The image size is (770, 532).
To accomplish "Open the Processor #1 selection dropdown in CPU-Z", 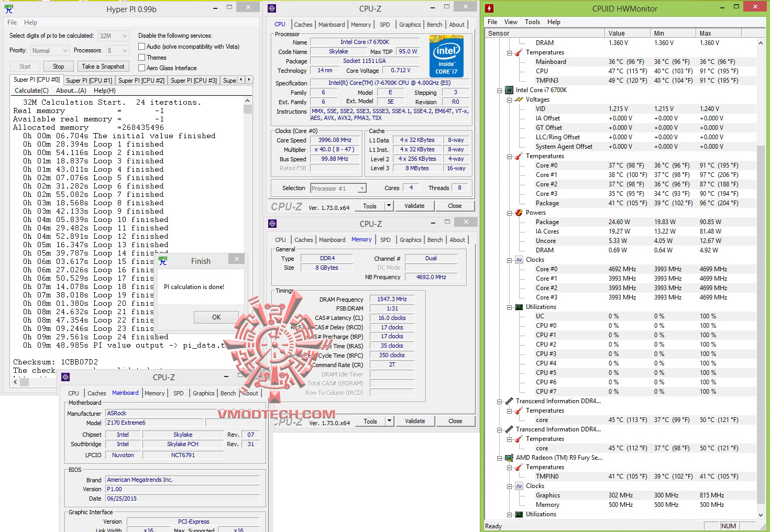I will (x=361, y=189).
